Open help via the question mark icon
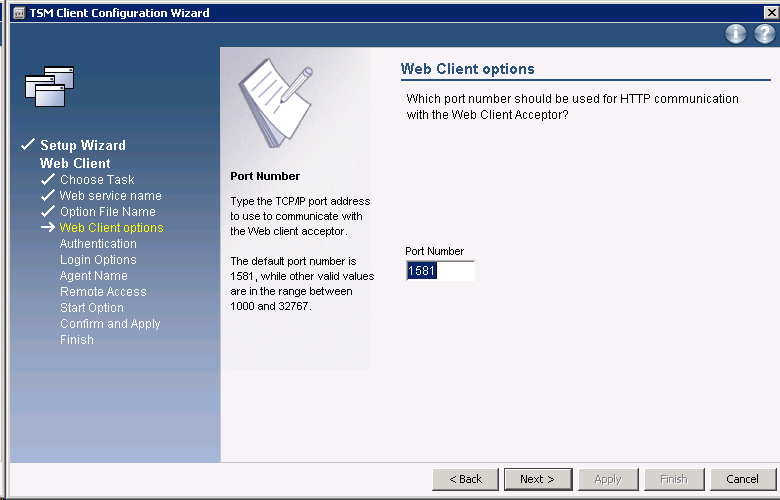This screenshot has height=500, width=780. tap(764, 34)
